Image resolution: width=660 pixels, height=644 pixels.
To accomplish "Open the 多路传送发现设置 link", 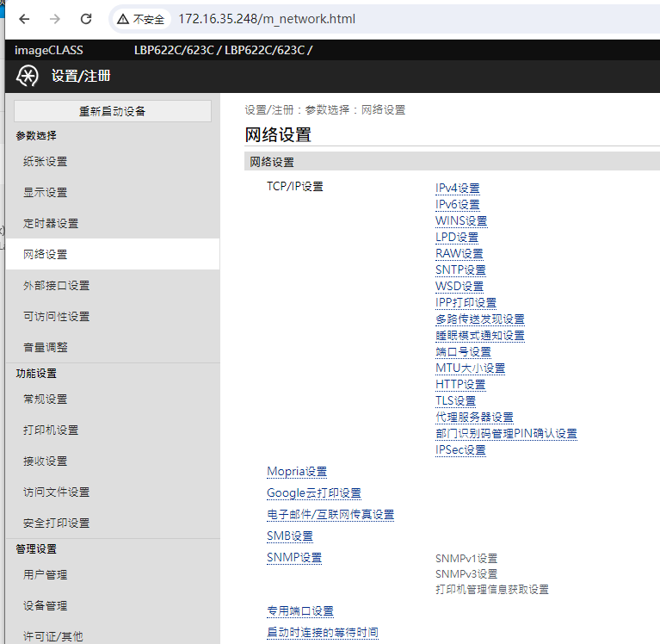I will point(480,319).
